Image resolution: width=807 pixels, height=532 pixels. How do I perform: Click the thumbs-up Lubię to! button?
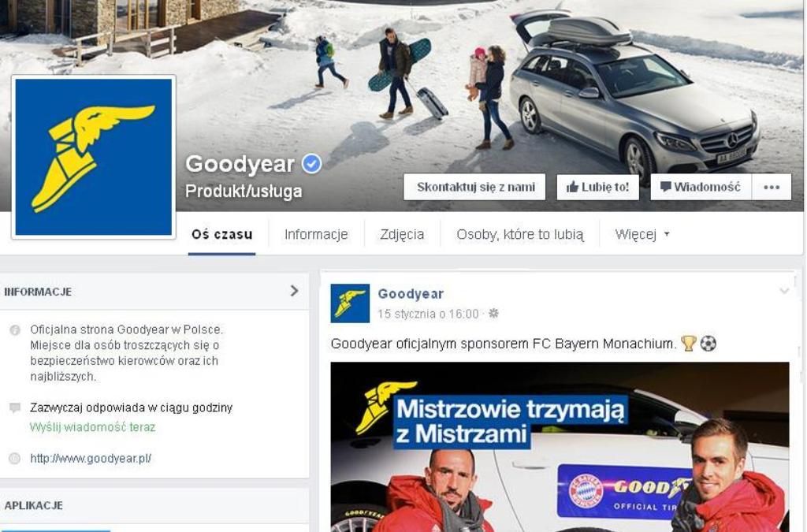pos(597,187)
